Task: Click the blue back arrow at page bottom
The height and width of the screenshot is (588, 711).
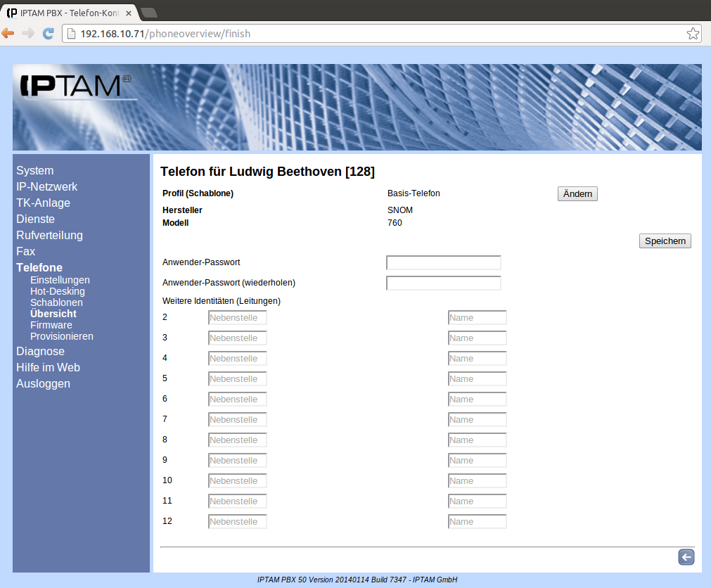Action: [x=686, y=557]
